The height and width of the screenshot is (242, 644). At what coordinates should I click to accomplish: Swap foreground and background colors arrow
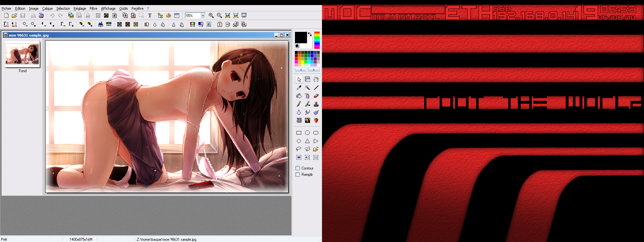pos(310,34)
